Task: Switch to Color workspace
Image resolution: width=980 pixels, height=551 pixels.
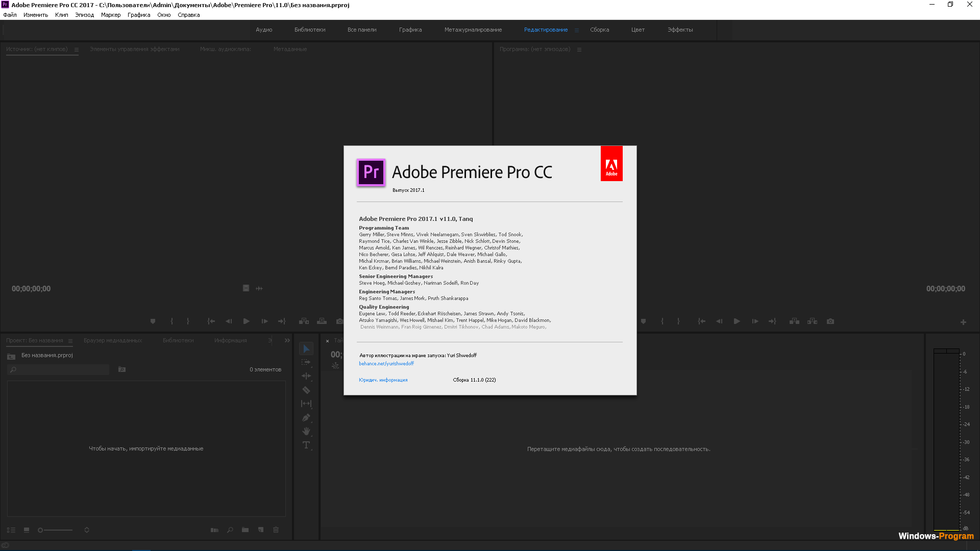Action: (638, 30)
